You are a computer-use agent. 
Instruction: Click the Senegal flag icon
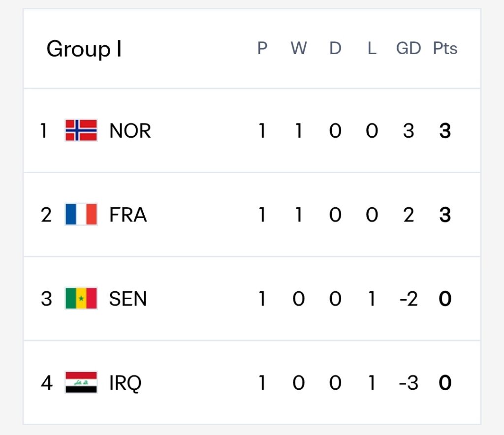click(x=81, y=299)
